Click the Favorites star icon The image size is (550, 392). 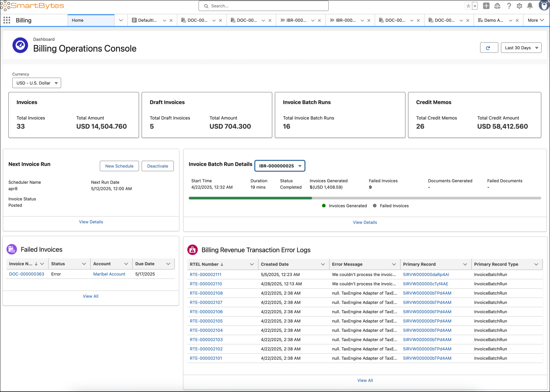[x=468, y=6]
